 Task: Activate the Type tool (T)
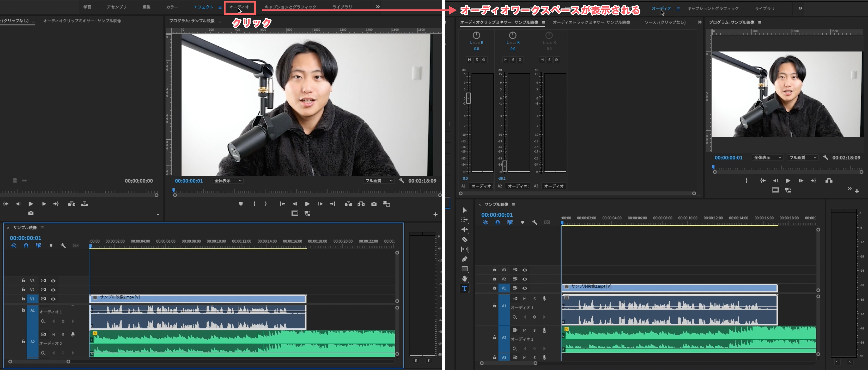[464, 288]
